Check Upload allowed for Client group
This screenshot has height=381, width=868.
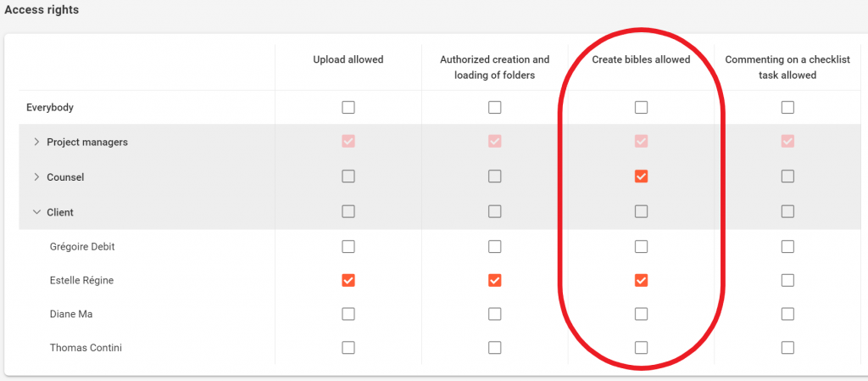click(348, 211)
